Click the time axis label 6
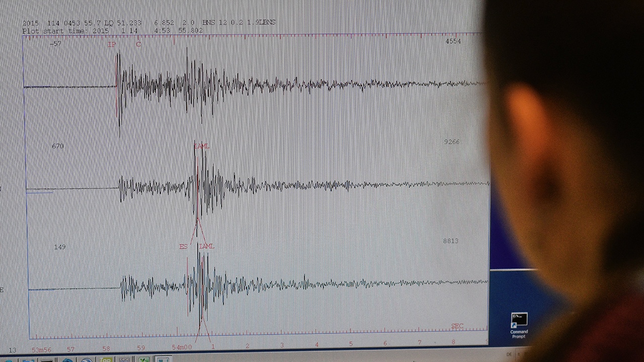This screenshot has height=362, width=644. pyautogui.click(x=385, y=343)
